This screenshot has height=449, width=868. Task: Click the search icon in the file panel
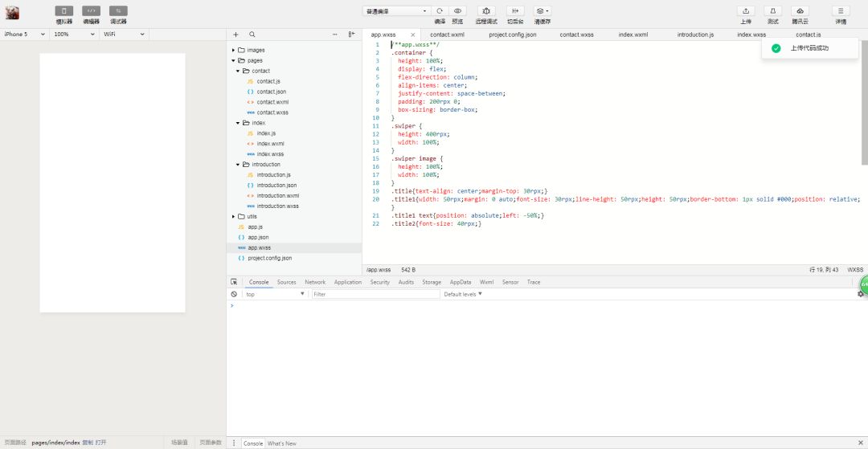(252, 35)
